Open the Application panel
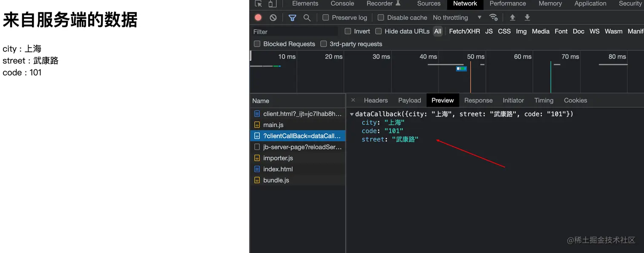Screen dimensions: 644x253 pos(590,3)
